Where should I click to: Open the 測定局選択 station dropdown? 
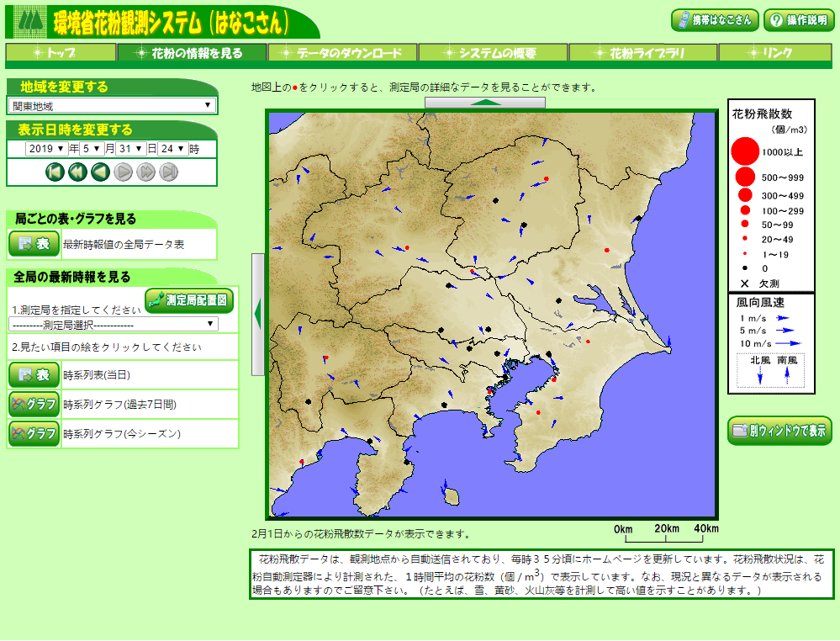[x=114, y=324]
